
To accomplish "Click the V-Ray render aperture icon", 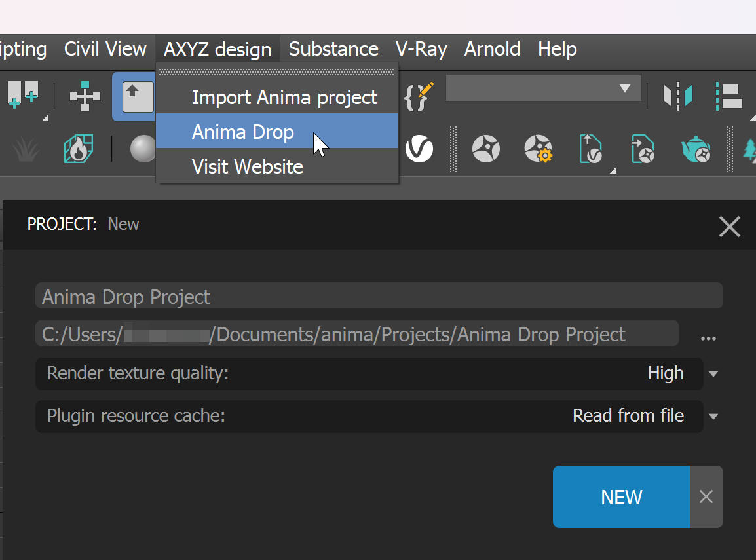I will pos(486,149).
